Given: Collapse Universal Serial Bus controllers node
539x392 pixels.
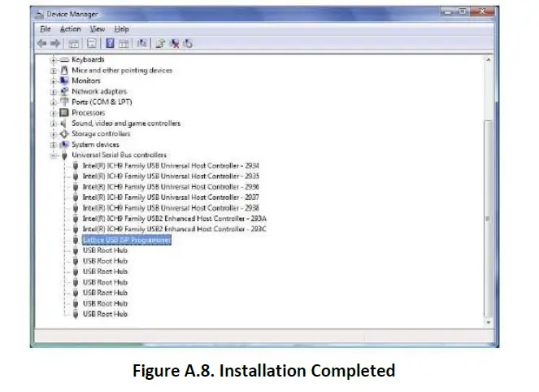Looking at the screenshot, I should pos(53,155).
